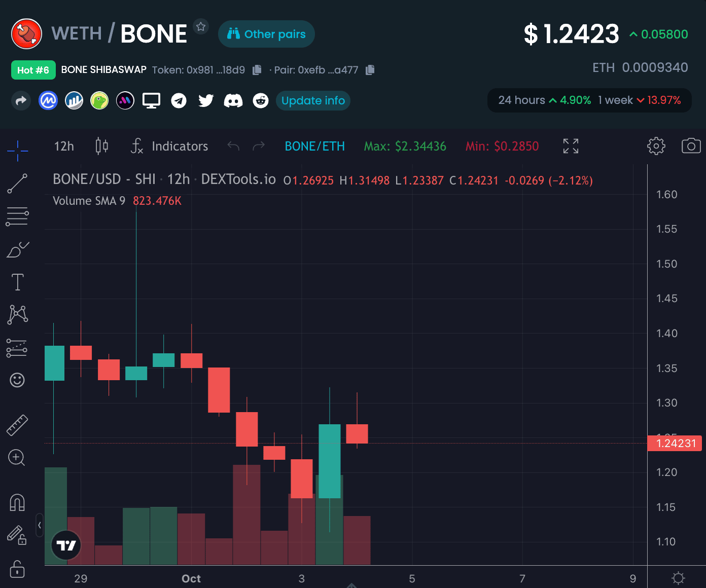
Task: Click the ETH 0.0009340 price value
Action: (640, 67)
